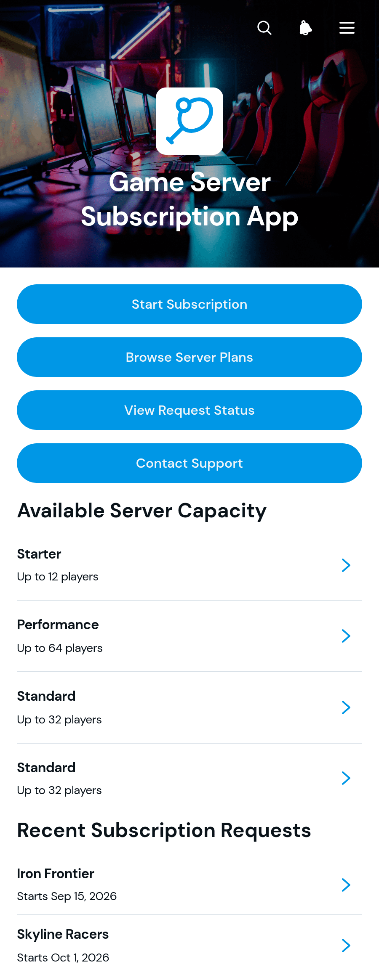Expand Starter plan chevron

coord(346,565)
